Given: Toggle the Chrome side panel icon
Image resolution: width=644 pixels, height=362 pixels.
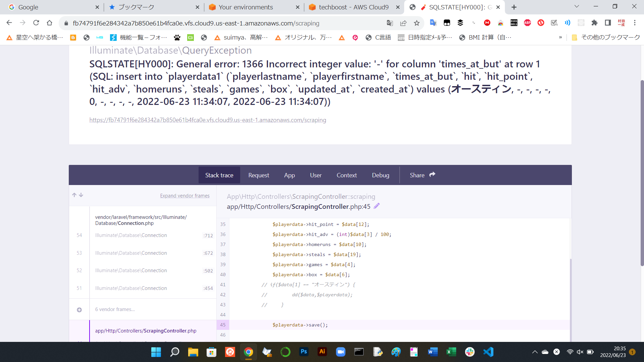Looking at the screenshot, I should point(608,23).
